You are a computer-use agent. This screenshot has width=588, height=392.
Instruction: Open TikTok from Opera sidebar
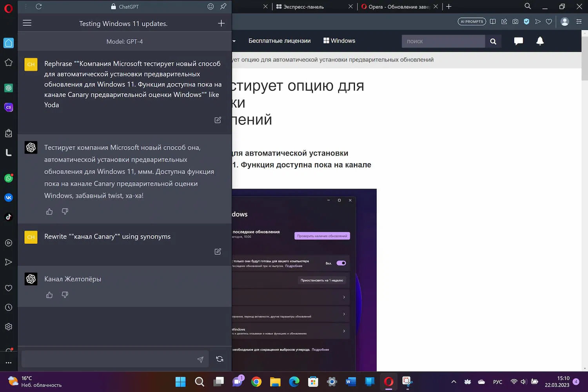point(9,217)
